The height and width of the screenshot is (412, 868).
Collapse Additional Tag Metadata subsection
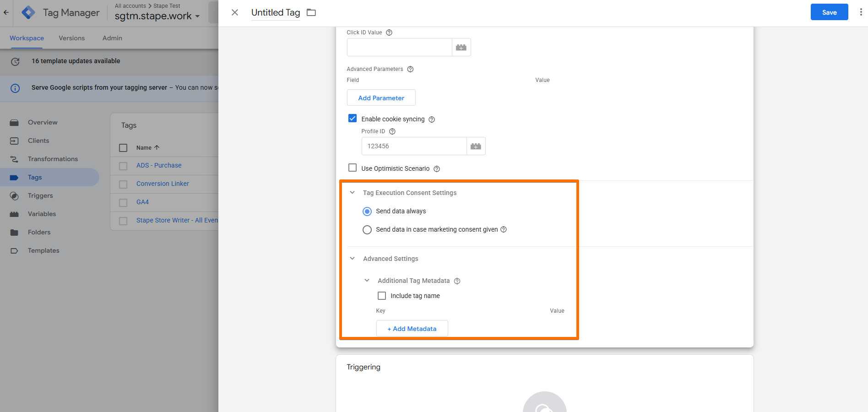click(x=367, y=281)
